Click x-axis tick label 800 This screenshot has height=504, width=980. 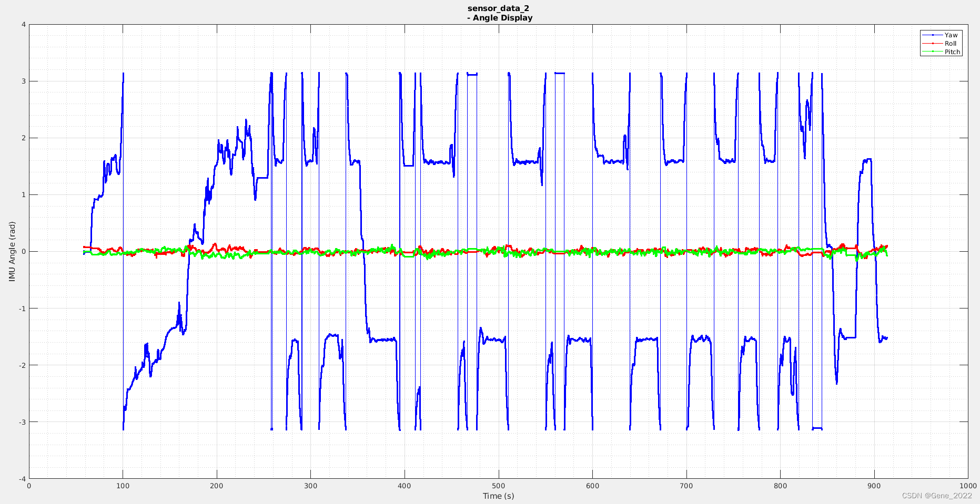pos(780,486)
